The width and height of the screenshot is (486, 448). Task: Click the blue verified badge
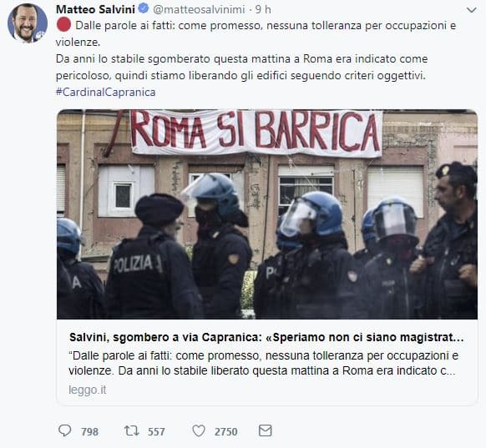coord(143,8)
